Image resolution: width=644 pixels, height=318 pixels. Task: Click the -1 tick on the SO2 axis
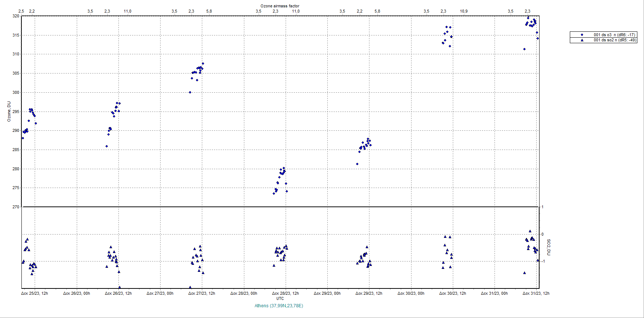point(543,261)
